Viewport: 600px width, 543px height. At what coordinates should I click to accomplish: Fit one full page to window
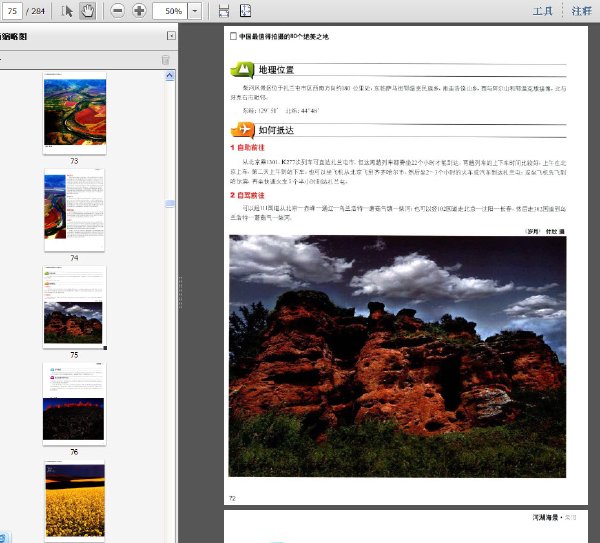click(x=245, y=11)
